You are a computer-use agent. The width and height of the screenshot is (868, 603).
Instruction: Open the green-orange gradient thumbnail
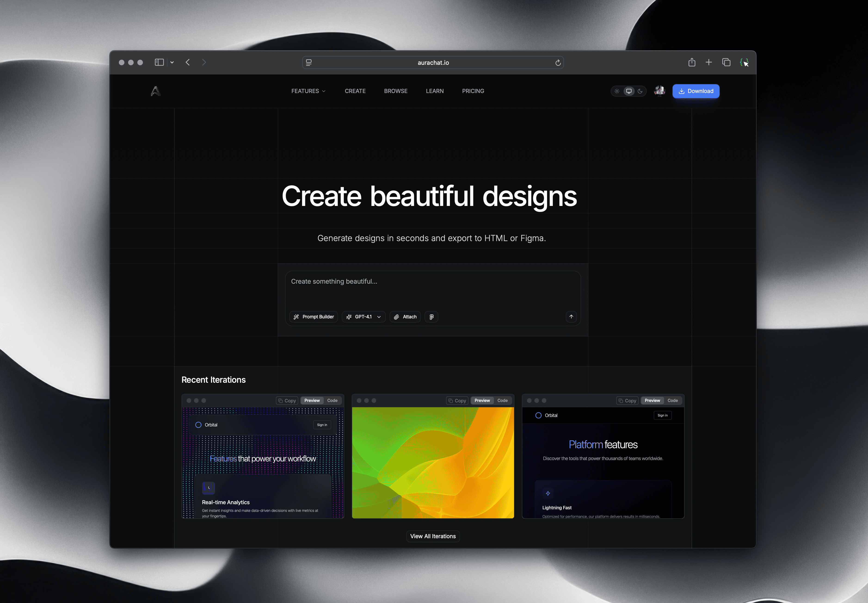(433, 463)
